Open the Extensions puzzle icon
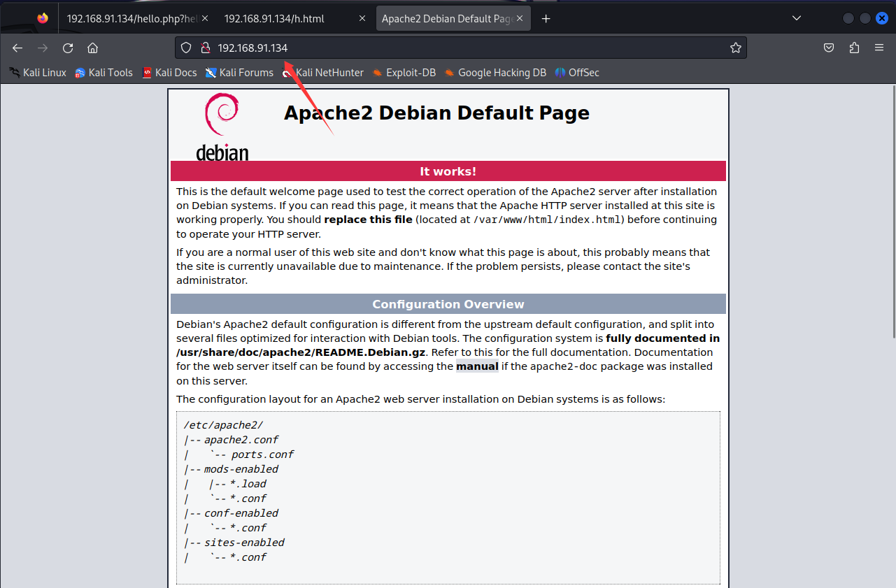The height and width of the screenshot is (588, 896). pyautogui.click(x=854, y=48)
